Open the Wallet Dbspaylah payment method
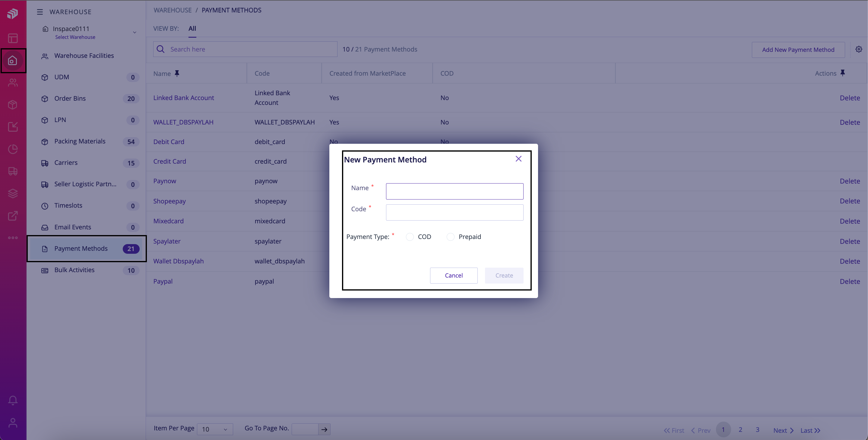868x440 pixels. pyautogui.click(x=179, y=261)
